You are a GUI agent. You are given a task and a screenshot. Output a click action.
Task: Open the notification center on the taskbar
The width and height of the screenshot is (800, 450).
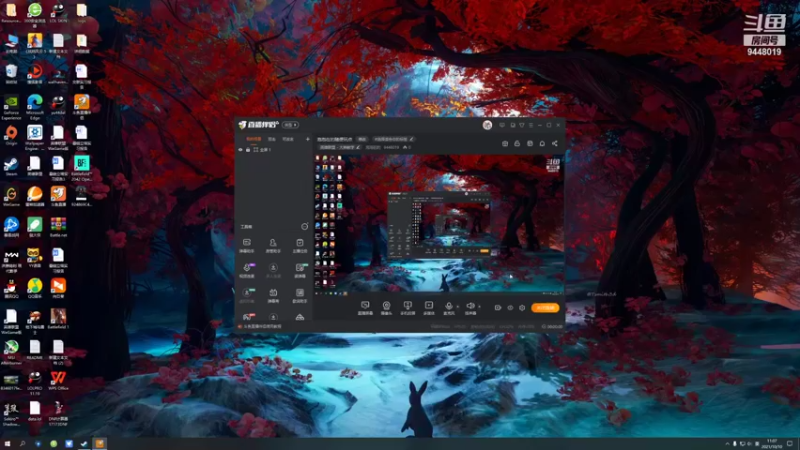pyautogui.click(x=790, y=444)
